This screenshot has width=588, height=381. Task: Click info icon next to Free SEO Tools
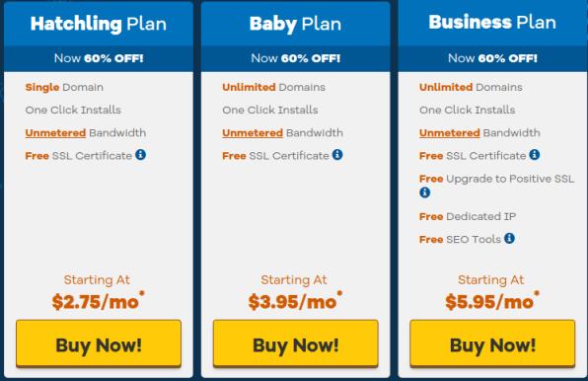coord(509,238)
